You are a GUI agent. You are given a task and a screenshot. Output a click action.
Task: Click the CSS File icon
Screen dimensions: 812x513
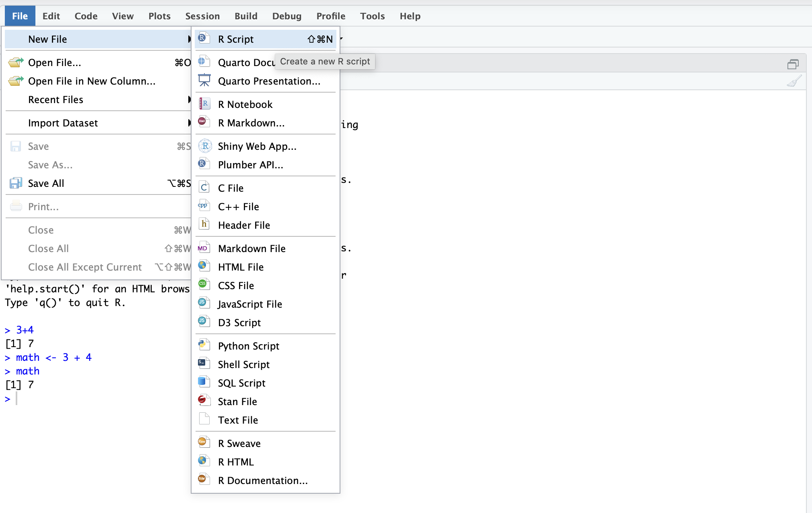tap(204, 285)
